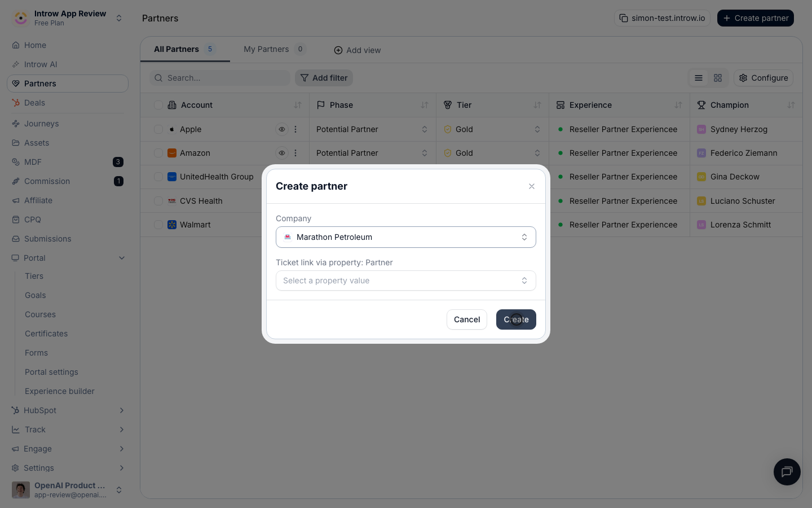This screenshot has height=508, width=812.
Task: Click the user profile avatar
Action: pos(21,490)
